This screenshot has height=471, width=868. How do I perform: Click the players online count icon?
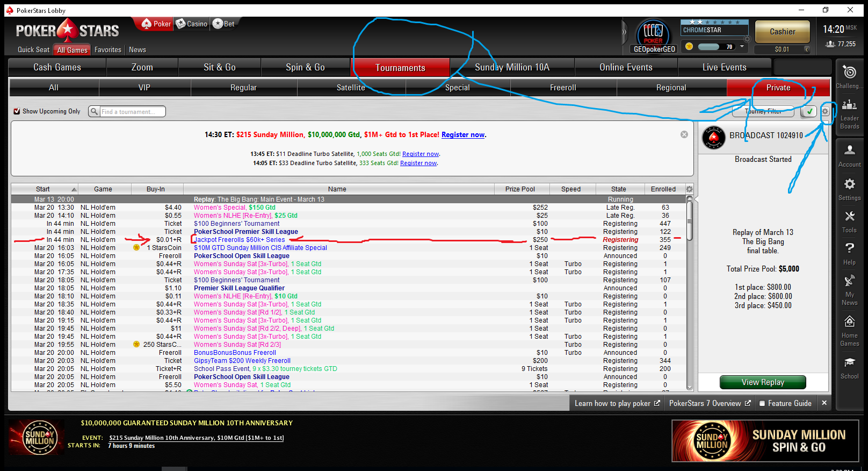(830, 44)
